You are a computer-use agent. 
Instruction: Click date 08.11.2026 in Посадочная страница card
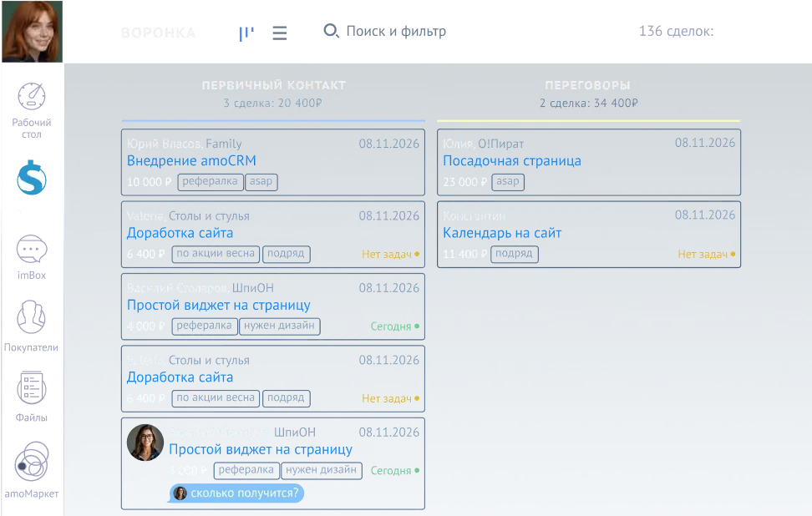pos(705,143)
